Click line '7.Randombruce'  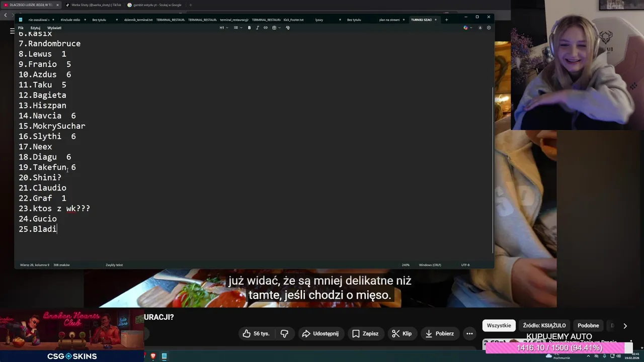click(x=49, y=44)
